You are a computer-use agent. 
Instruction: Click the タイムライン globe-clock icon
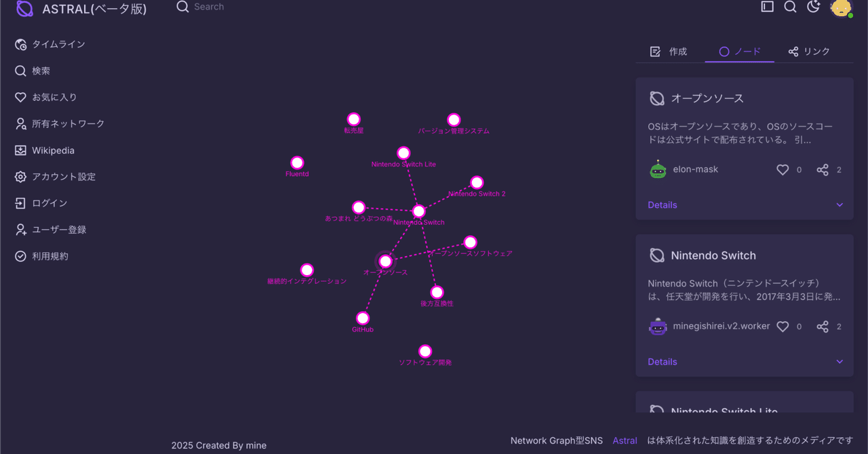(x=20, y=44)
